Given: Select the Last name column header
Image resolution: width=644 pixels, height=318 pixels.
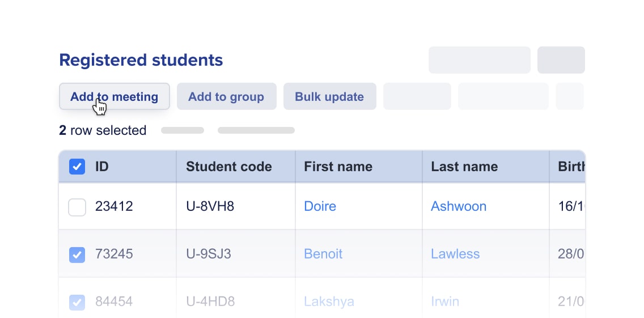Looking at the screenshot, I should pos(464,167).
